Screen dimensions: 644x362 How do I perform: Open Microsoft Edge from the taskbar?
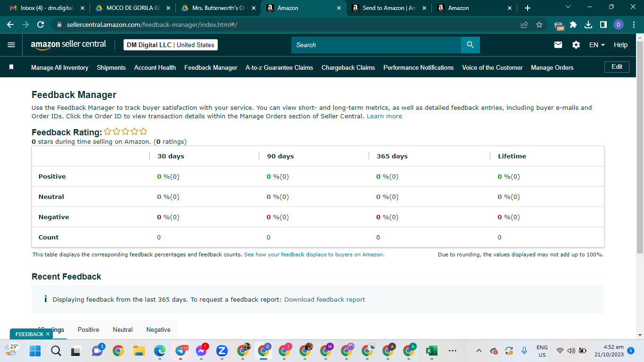159,351
